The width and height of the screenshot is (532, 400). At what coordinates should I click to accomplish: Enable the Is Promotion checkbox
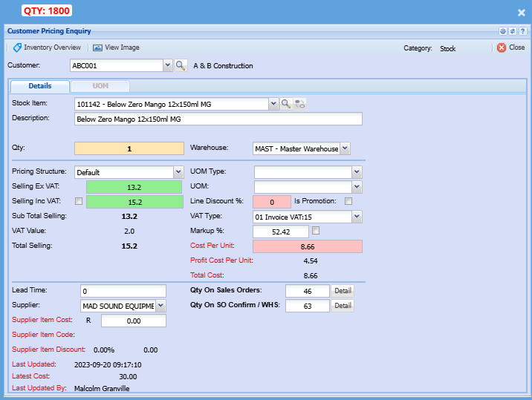[348, 201]
